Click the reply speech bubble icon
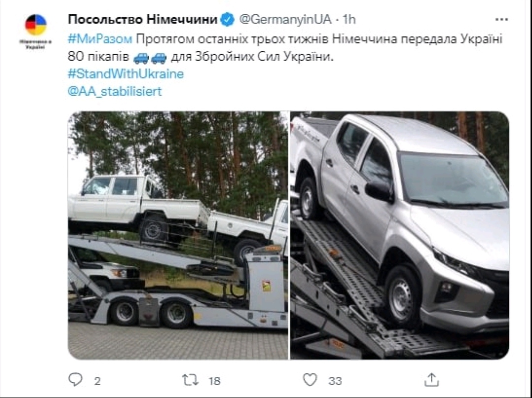This screenshot has width=532, height=398. (75, 380)
